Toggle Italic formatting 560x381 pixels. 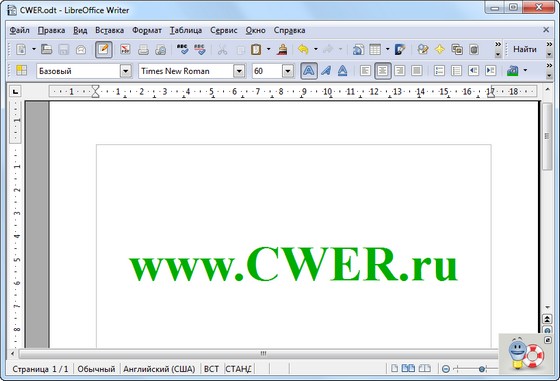point(326,70)
